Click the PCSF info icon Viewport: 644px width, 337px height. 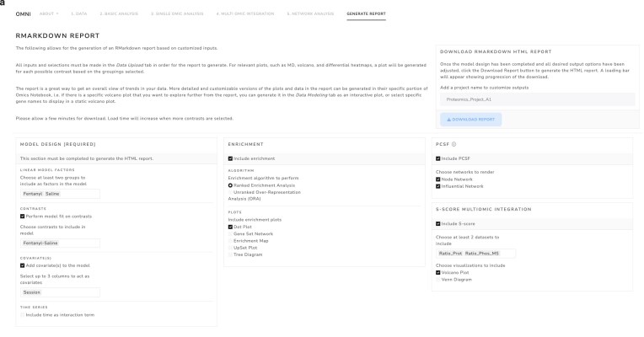[x=453, y=144]
